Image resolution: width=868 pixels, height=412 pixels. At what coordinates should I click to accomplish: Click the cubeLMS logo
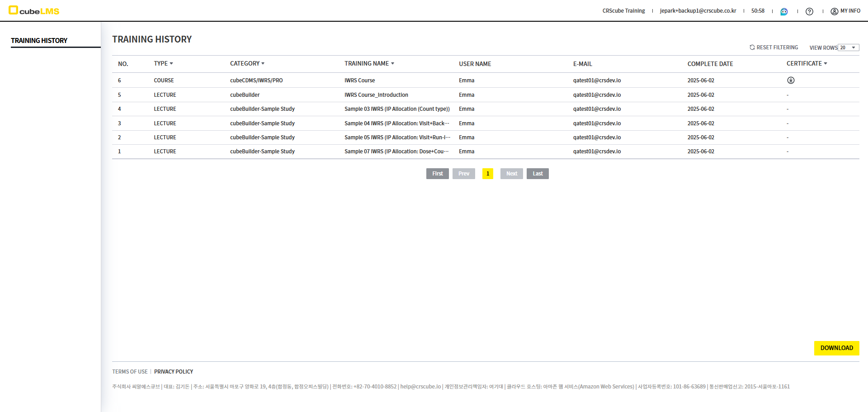tap(34, 10)
